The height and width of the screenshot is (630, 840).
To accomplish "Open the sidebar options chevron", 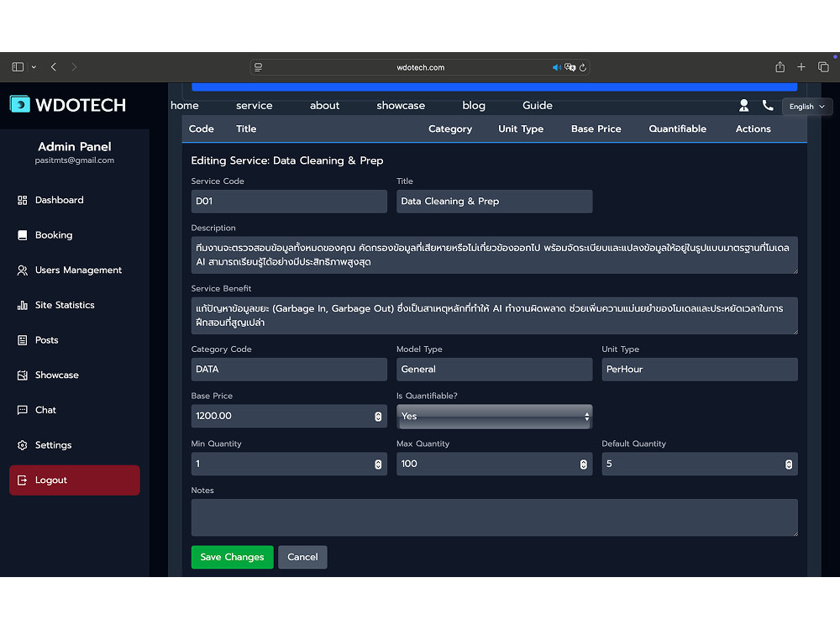I will click(34, 67).
